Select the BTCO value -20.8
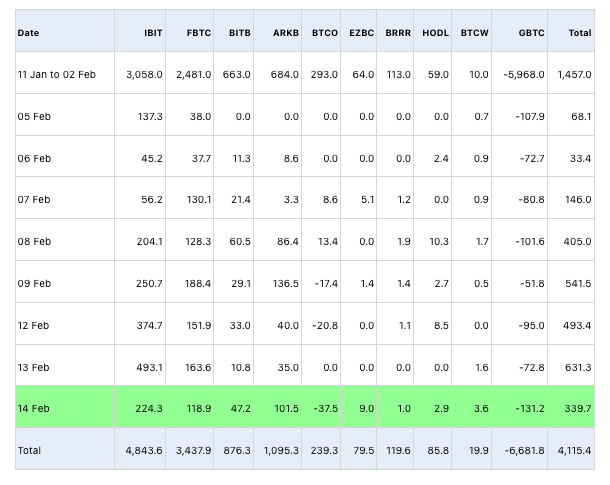 [x=325, y=326]
